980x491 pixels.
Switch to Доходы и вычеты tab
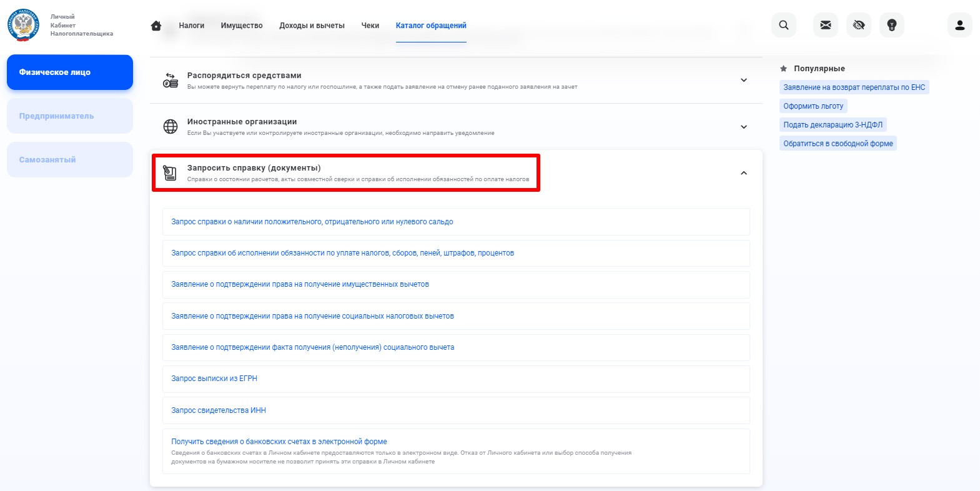(x=312, y=26)
